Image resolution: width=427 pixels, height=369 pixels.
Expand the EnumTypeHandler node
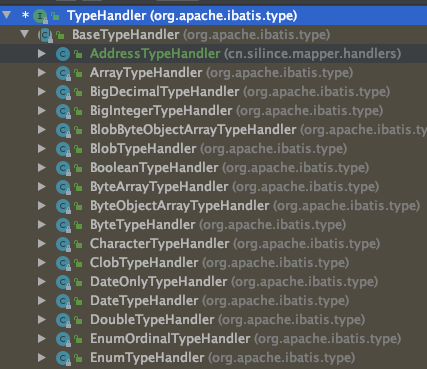(x=42, y=357)
